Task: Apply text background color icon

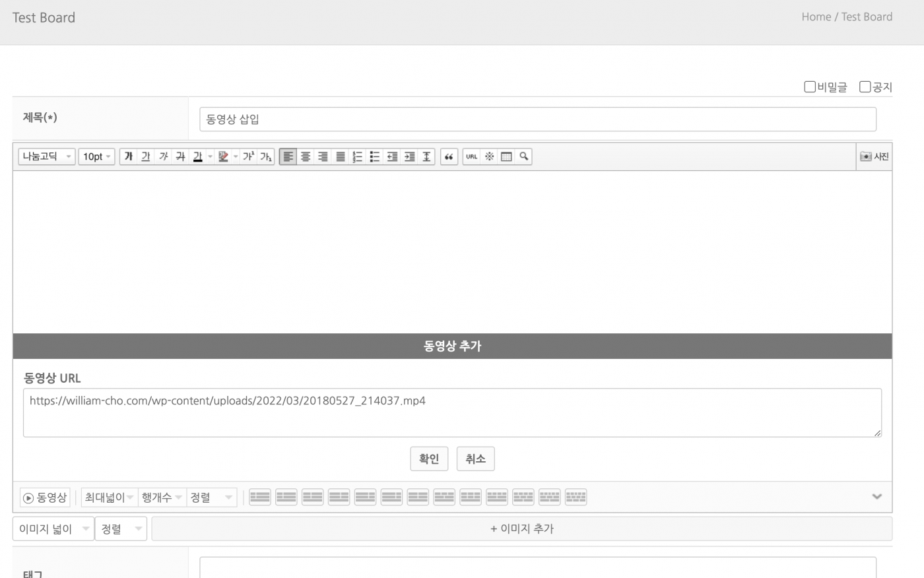Action: [x=223, y=156]
